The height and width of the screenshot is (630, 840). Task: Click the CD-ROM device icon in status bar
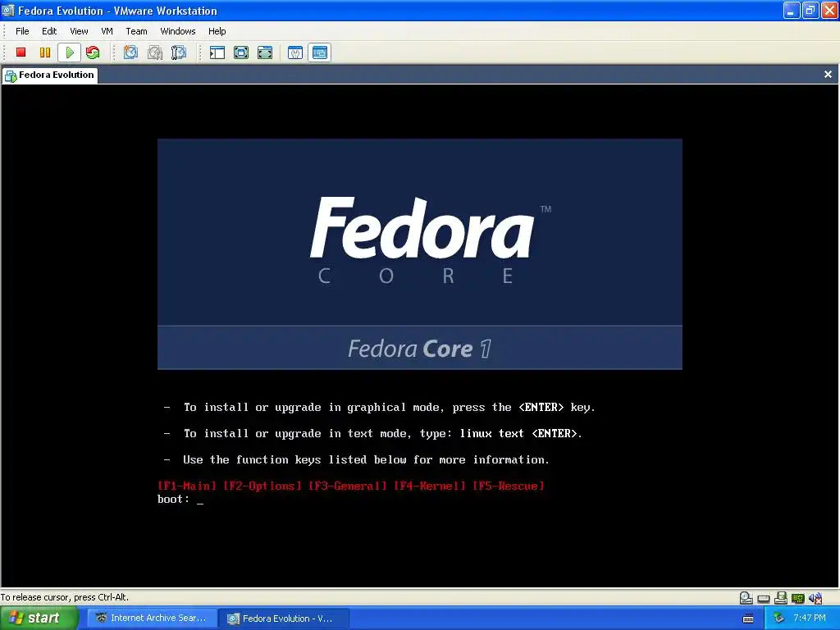point(746,597)
